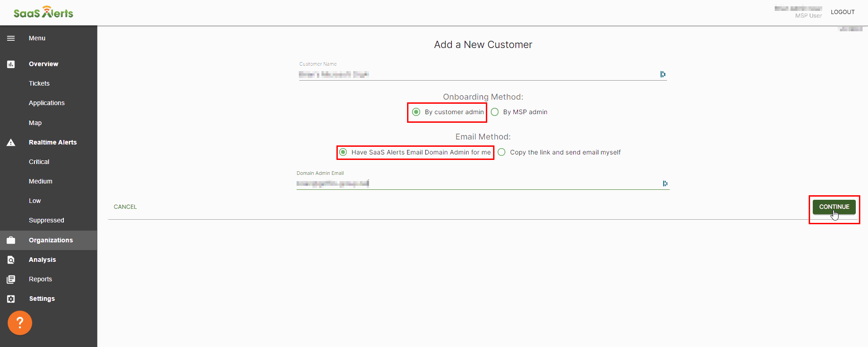
Task: Select the By MSP admin option
Action: click(495, 112)
